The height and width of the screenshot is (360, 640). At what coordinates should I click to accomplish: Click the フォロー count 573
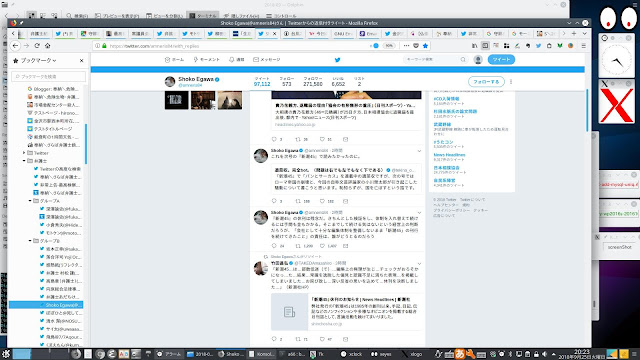pos(287,84)
